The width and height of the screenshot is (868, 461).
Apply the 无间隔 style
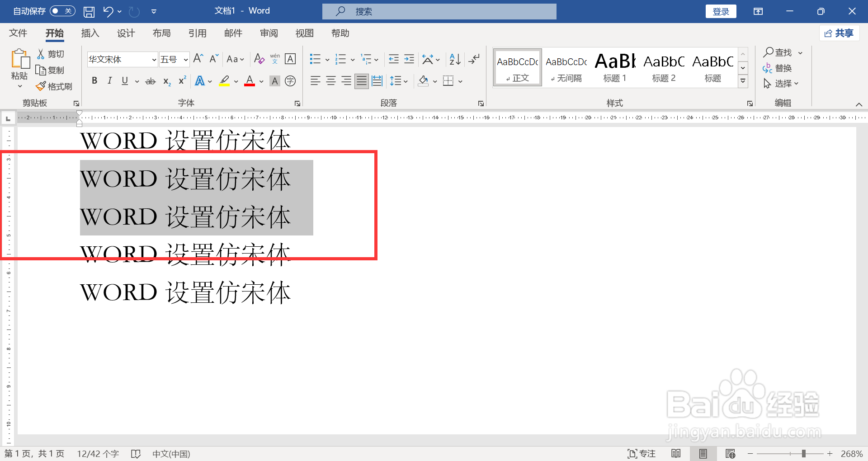click(x=566, y=67)
